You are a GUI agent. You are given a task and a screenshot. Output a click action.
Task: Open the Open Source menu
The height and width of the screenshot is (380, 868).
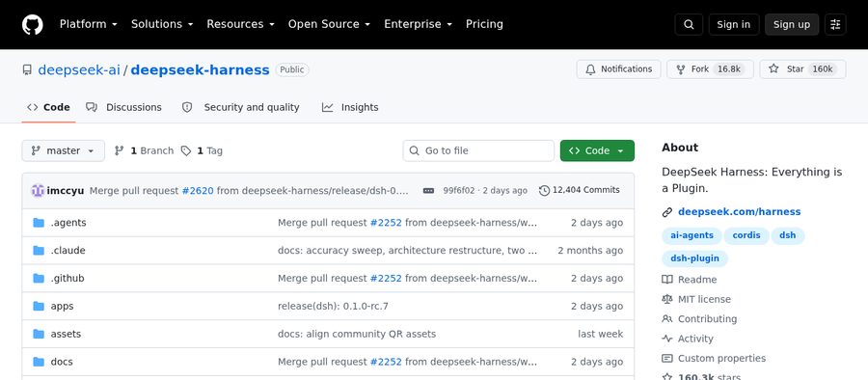click(330, 24)
